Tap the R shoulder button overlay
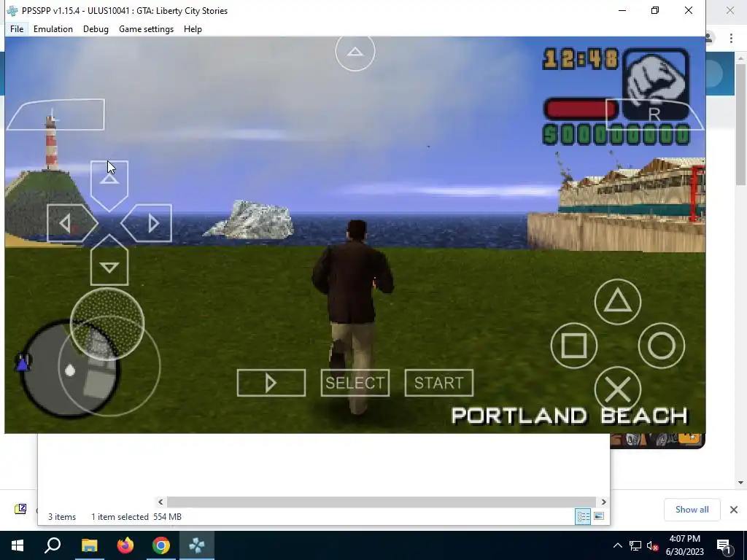The height and width of the screenshot is (560, 747). point(654,114)
